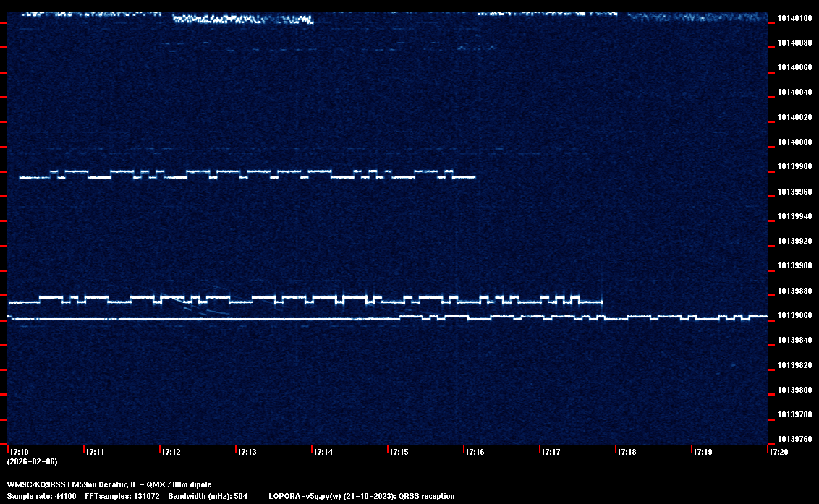819x504 pixels.
Task: Select the Sample rate: 44100 text
Action: point(42,496)
